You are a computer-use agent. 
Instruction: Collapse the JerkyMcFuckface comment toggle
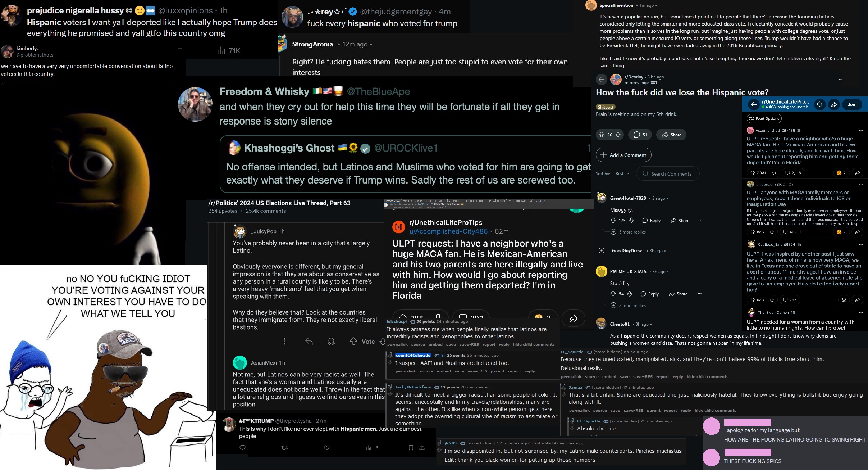389,387
